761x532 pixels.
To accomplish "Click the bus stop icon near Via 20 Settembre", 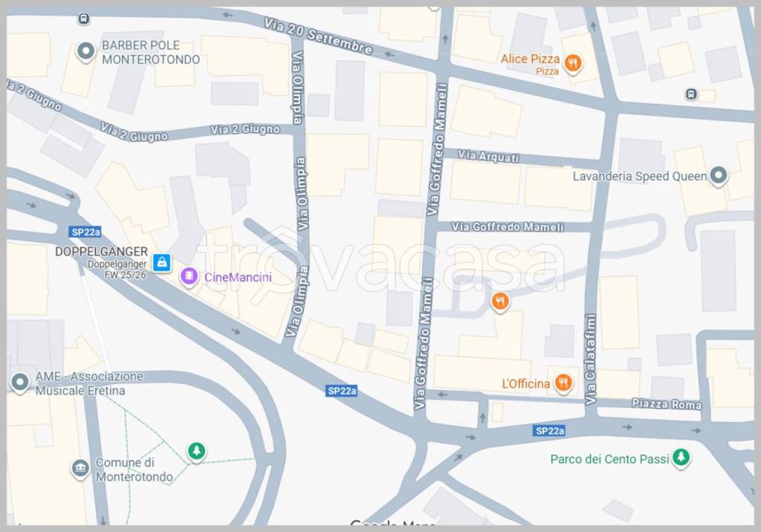I will 83,19.
